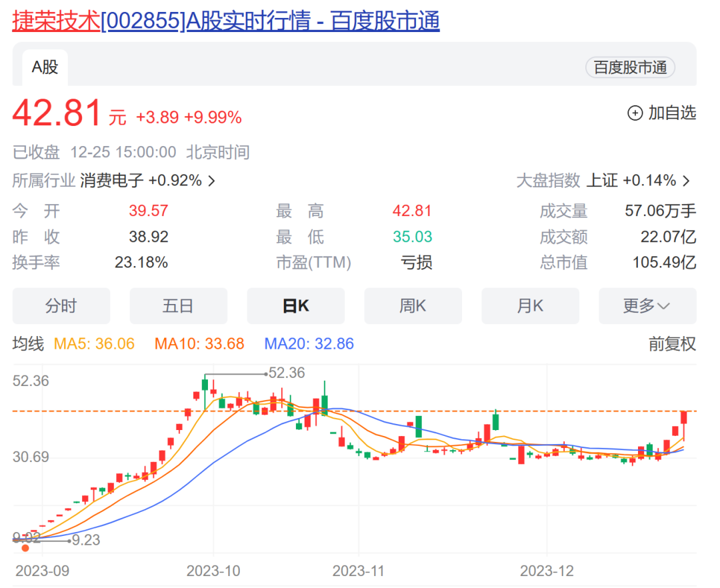This screenshot has height=588, width=720.
Task: Switch to the 分时 chart tab
Action: [x=61, y=306]
